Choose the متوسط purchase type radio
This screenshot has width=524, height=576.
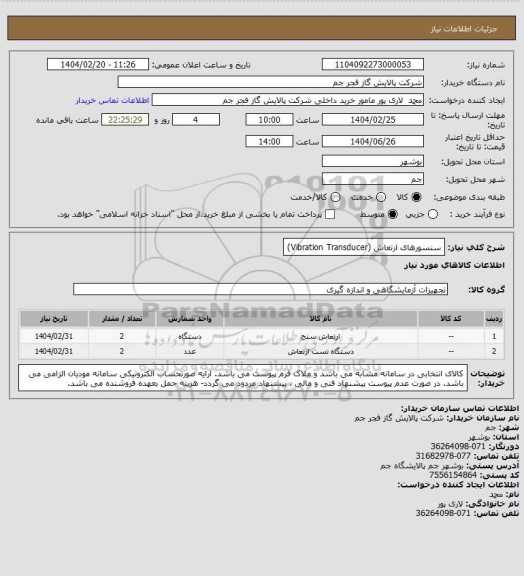[x=393, y=214]
